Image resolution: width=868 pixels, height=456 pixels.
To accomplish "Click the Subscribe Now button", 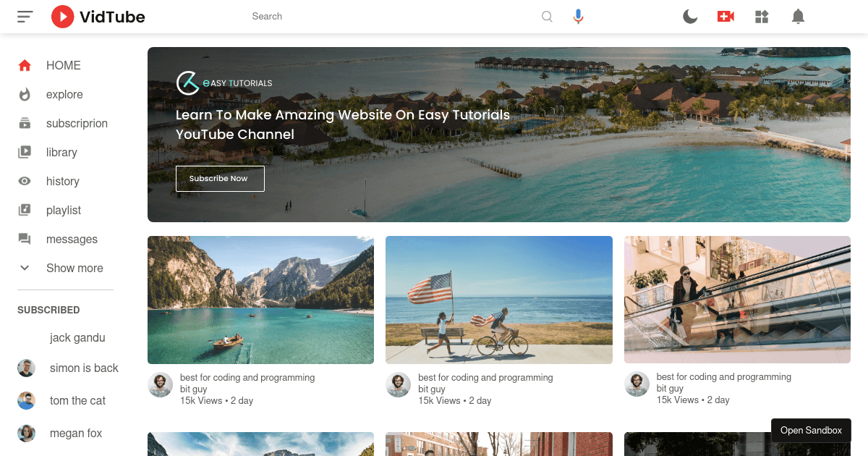I will click(220, 179).
